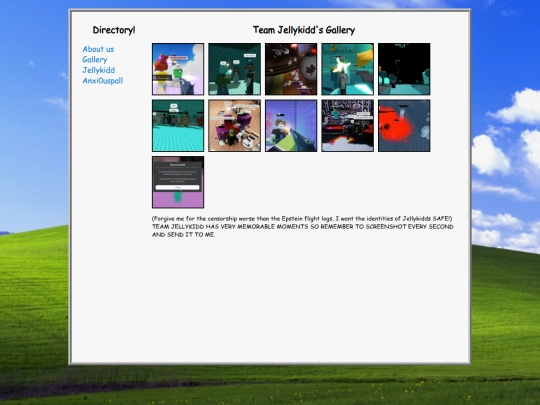
Task: Open the Disconnected dialog screenshot thumbnail
Action: [178, 182]
